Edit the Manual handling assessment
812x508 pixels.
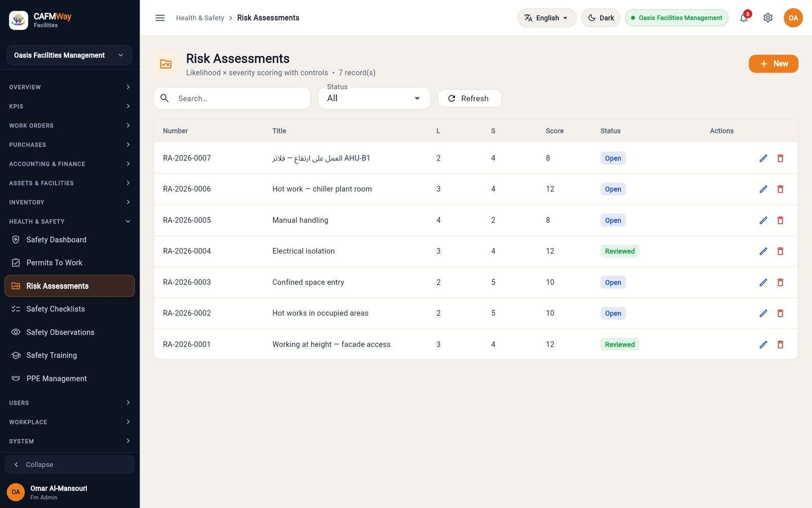click(763, 220)
